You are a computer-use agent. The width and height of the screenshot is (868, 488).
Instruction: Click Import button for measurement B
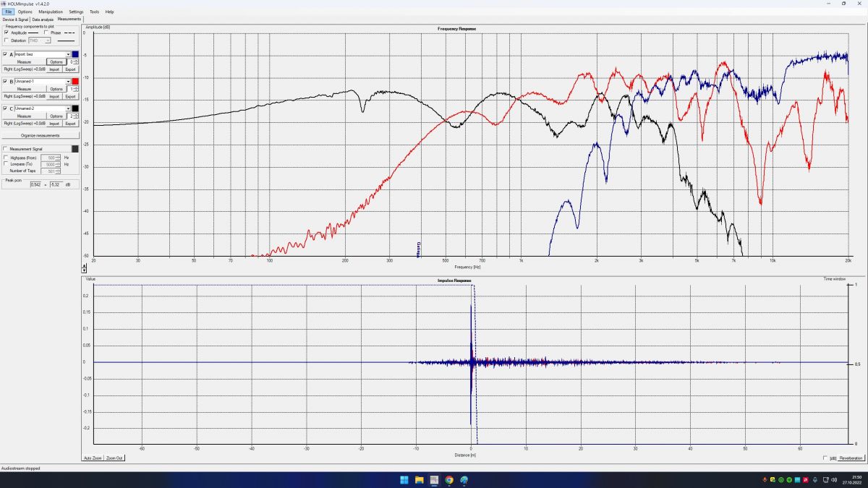(x=54, y=96)
